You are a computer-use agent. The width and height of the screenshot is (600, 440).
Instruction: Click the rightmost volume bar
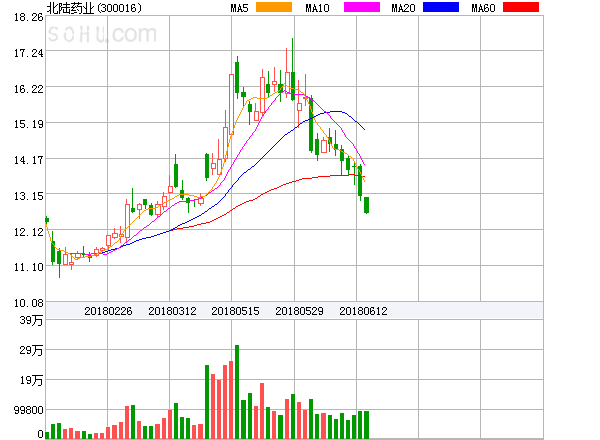(x=367, y=425)
